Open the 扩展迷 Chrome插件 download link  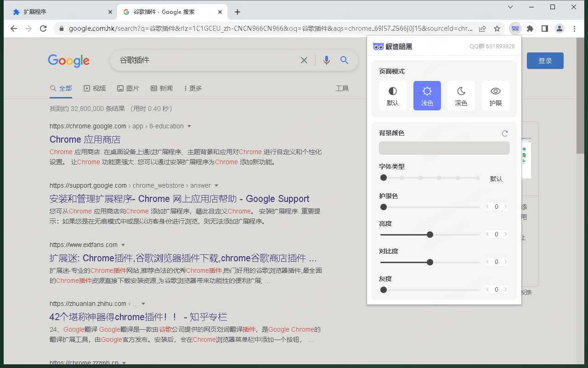click(x=182, y=258)
